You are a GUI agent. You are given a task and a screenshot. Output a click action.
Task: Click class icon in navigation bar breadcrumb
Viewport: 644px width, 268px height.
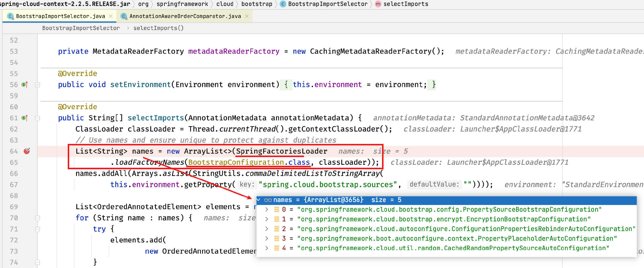tap(283, 4)
